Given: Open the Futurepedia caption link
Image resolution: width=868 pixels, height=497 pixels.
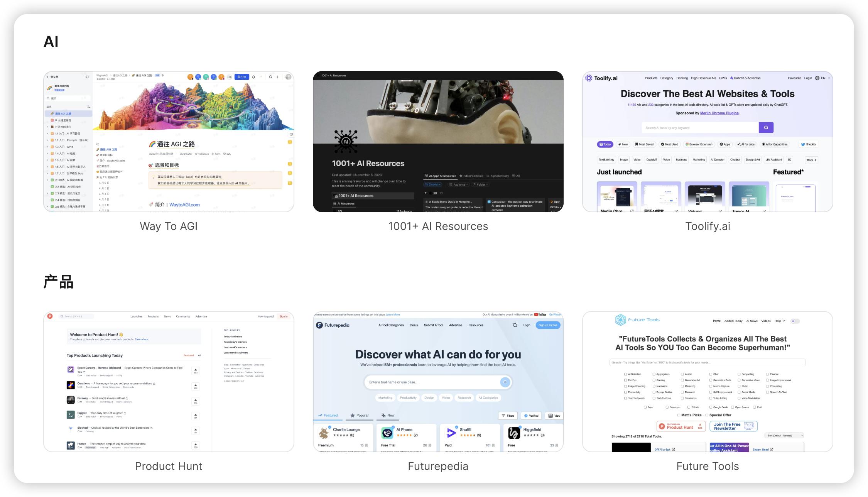Looking at the screenshot, I should [x=438, y=466].
